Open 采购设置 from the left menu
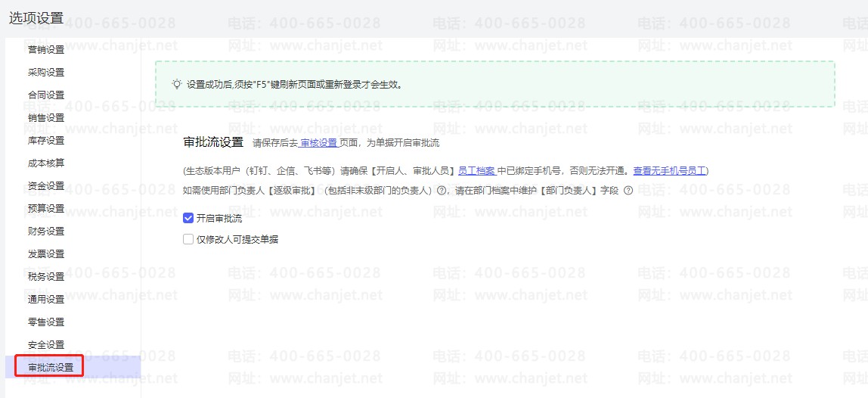Image resolution: width=868 pixels, height=398 pixels. click(x=46, y=73)
